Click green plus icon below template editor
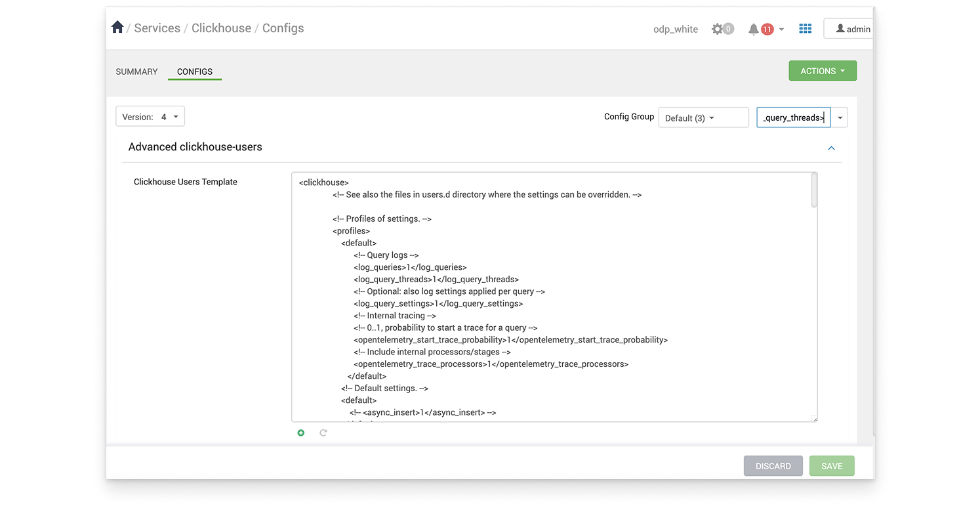This screenshot has width=980, height=508. pos(301,433)
